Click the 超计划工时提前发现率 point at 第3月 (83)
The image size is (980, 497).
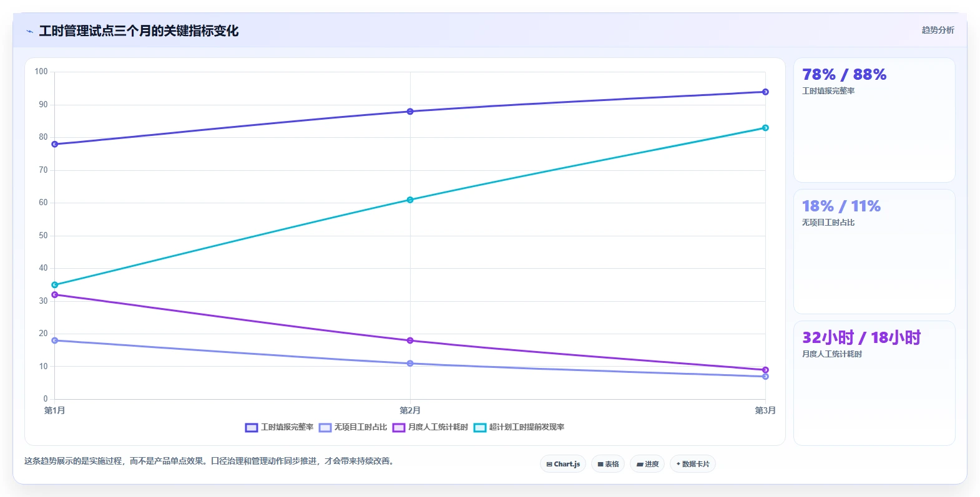coord(765,128)
